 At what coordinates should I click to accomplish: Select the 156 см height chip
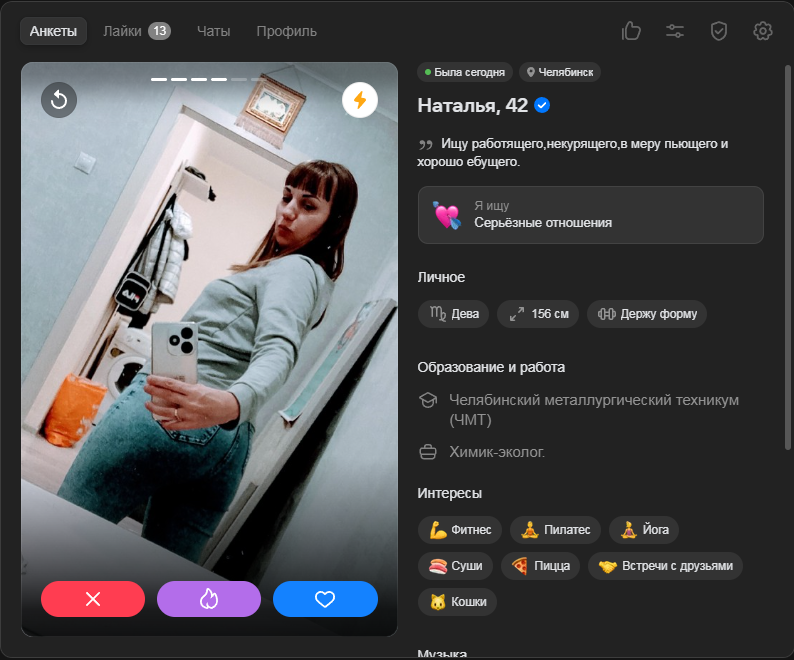(x=538, y=314)
